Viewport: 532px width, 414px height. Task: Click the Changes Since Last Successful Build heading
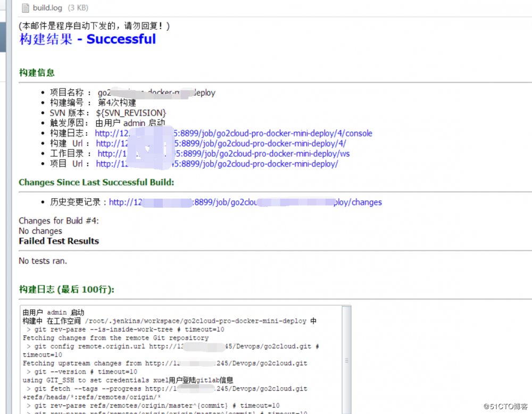(96, 182)
